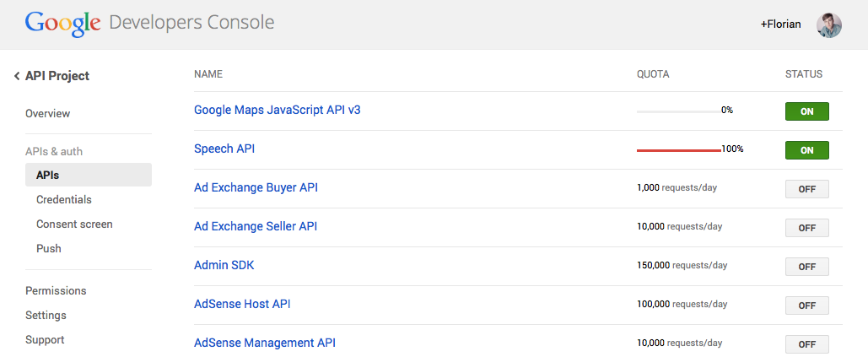Click the Speech API red quota bar
The image size is (868, 357).
click(x=679, y=150)
